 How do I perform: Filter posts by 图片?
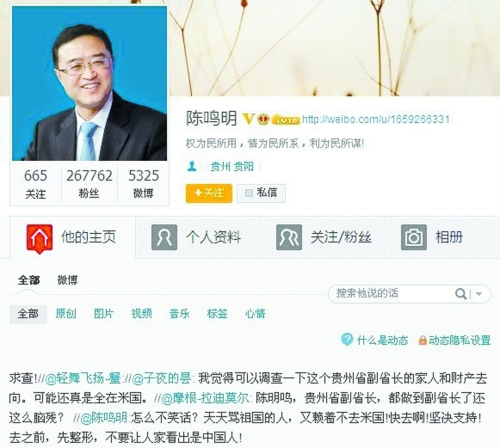coord(104,313)
